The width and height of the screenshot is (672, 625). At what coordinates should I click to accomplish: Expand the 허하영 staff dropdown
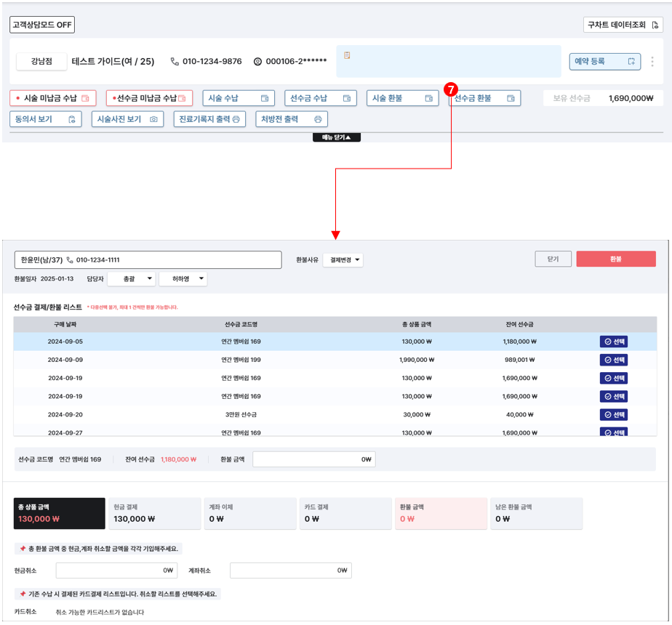183,279
